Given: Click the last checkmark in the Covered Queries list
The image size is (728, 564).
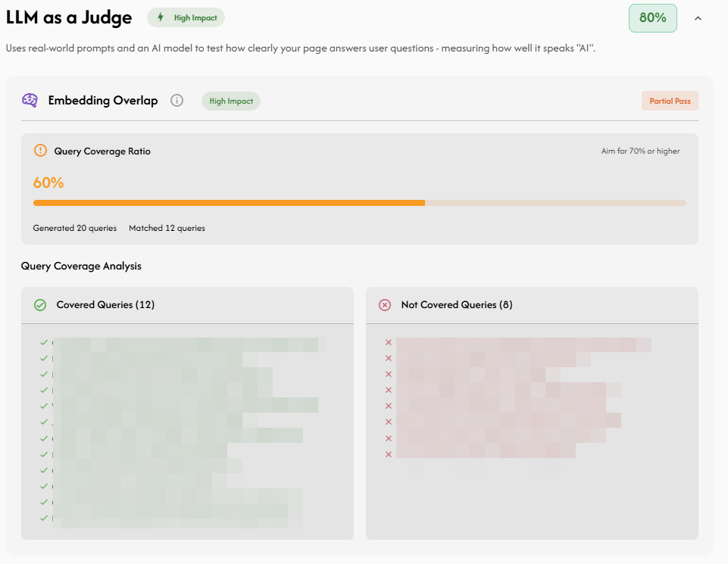Looking at the screenshot, I should [x=44, y=518].
